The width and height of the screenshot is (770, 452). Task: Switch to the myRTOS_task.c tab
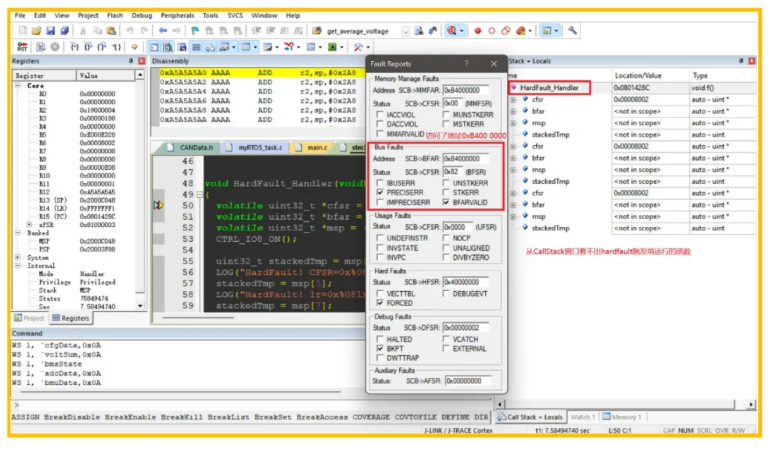pyautogui.click(x=255, y=147)
